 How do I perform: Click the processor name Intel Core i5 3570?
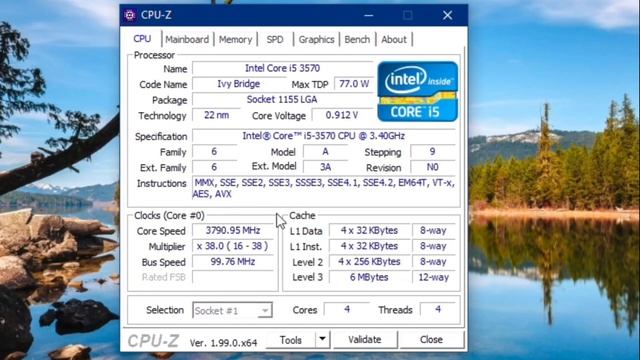click(282, 68)
